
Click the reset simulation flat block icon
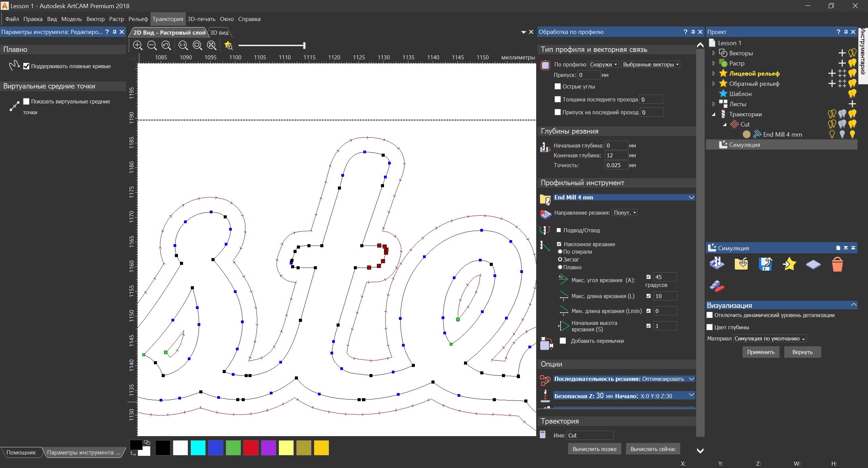click(813, 264)
